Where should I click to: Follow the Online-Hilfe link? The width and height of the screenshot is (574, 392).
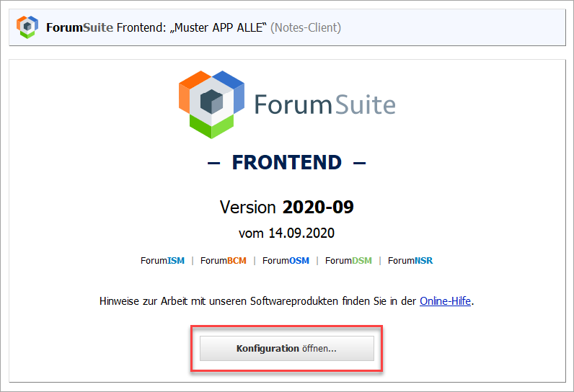click(445, 301)
